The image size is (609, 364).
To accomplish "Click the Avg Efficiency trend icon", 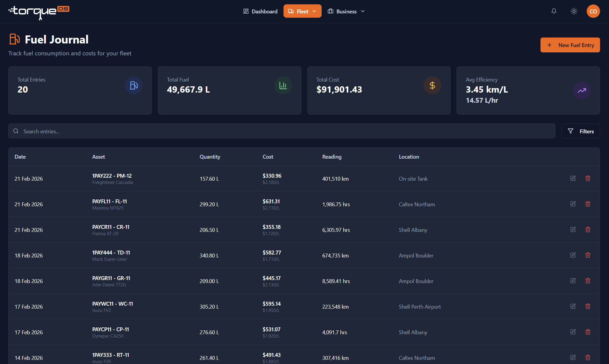I will (x=582, y=90).
